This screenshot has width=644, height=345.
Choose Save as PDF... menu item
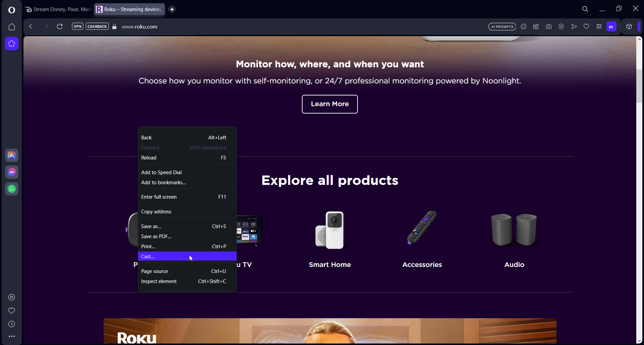tap(187, 236)
